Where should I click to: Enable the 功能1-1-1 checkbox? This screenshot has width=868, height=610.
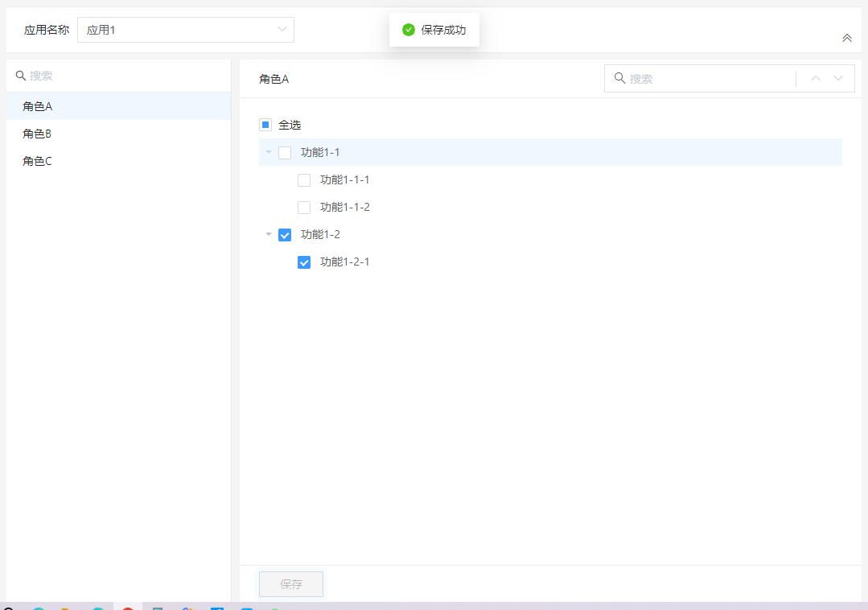point(304,180)
